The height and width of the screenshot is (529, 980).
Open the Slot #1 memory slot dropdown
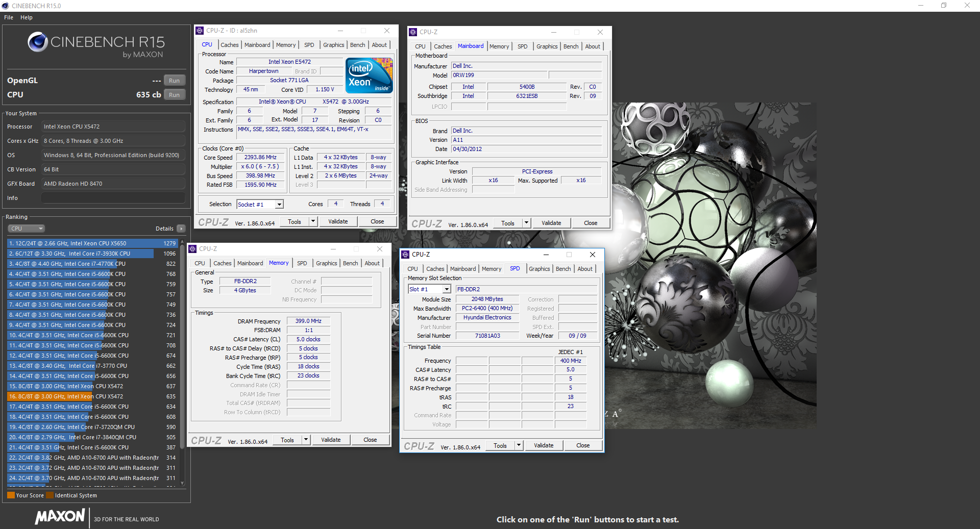[x=447, y=289]
